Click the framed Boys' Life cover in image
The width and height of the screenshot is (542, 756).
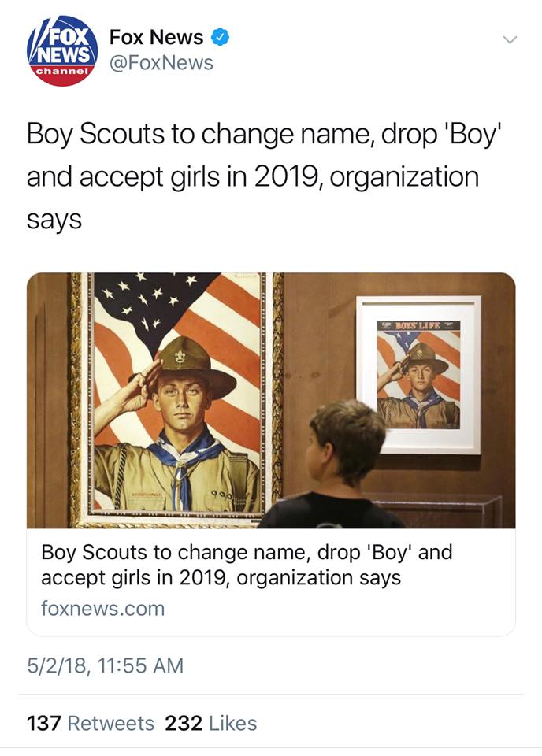[x=418, y=375]
